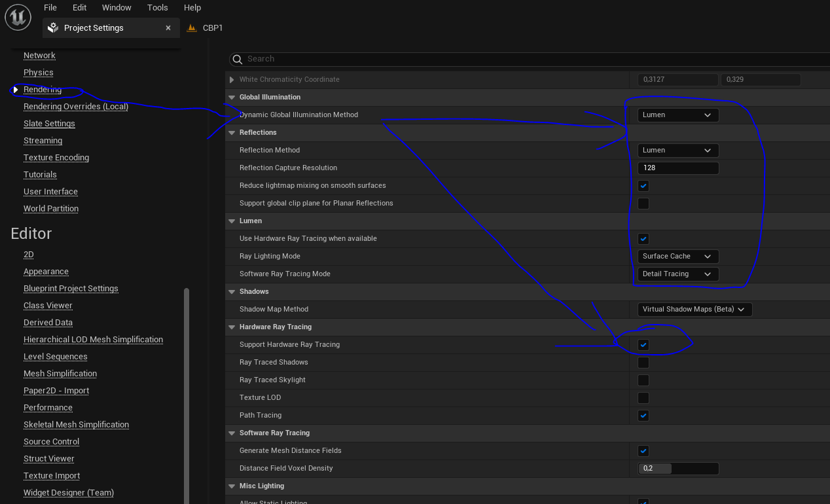
Task: Open the 2D editor settings
Action: 29,255
